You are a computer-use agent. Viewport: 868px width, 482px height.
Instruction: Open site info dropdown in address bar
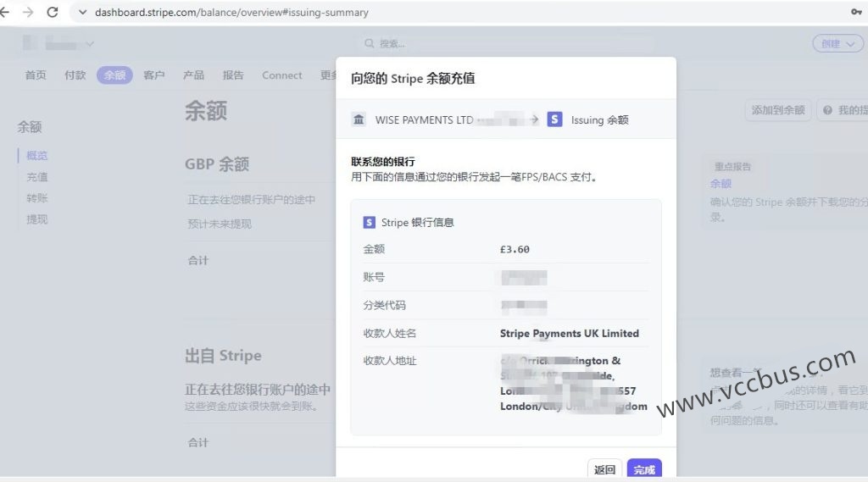click(x=81, y=13)
